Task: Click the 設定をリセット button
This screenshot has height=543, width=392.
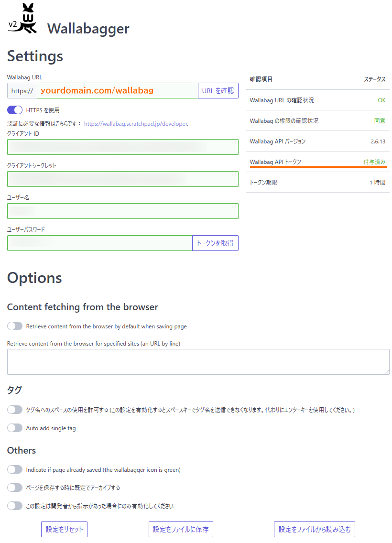Action: (x=65, y=529)
